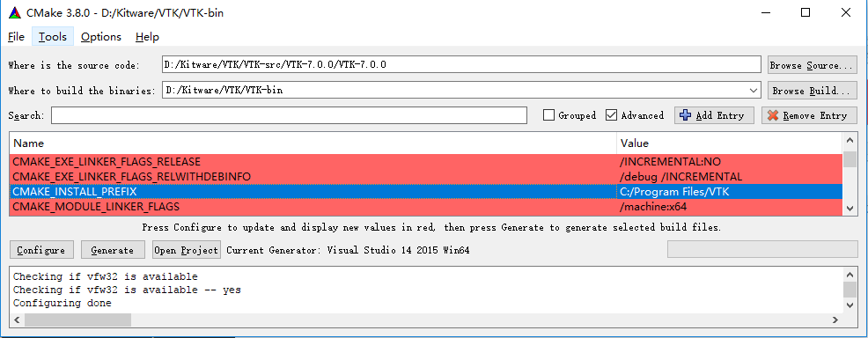Click the Value column header
Viewport: 868px width, 338px height.
pyautogui.click(x=729, y=143)
